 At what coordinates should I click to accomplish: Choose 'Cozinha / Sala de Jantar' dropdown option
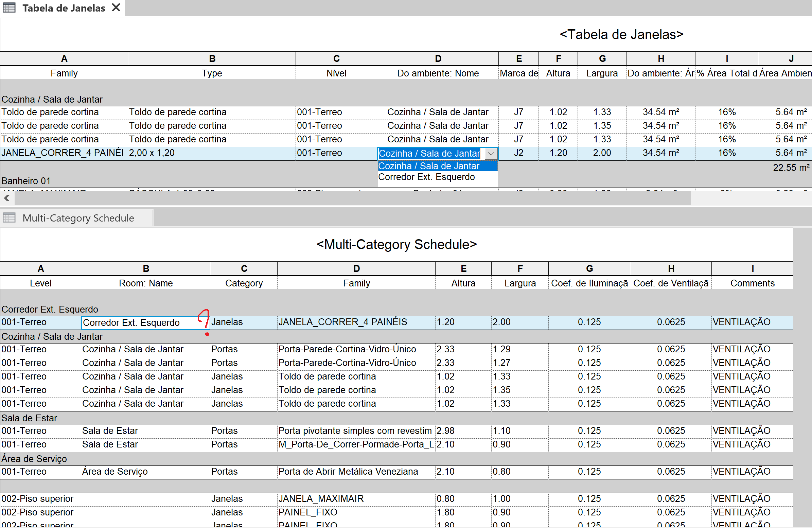coord(438,166)
